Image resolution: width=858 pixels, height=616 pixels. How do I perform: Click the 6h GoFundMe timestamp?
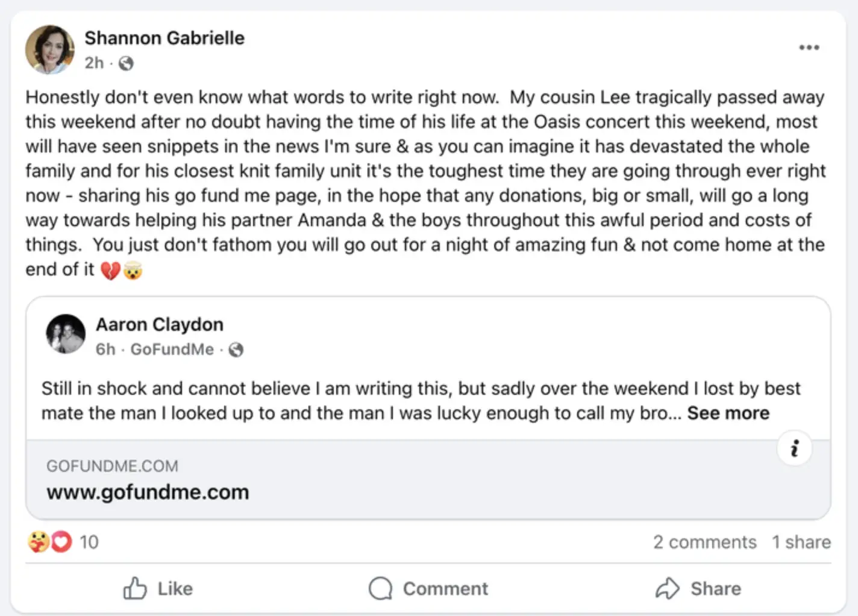point(105,349)
